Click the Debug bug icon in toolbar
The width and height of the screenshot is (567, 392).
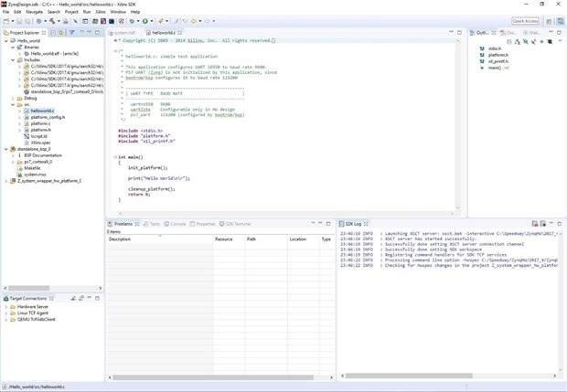(132, 20)
